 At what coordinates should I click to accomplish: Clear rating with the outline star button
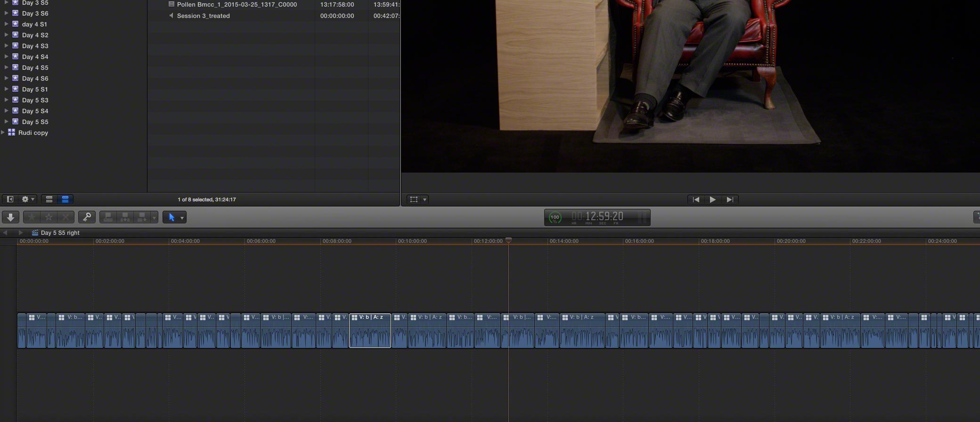(49, 217)
